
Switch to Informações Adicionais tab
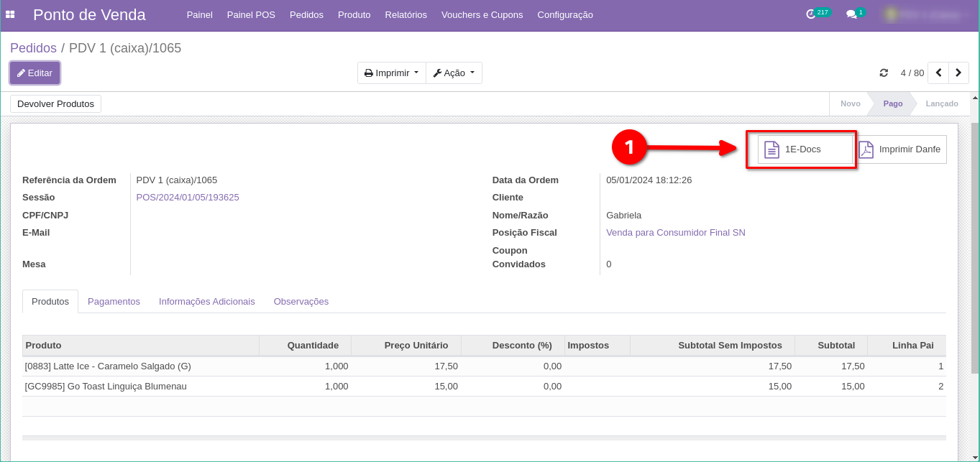click(206, 302)
